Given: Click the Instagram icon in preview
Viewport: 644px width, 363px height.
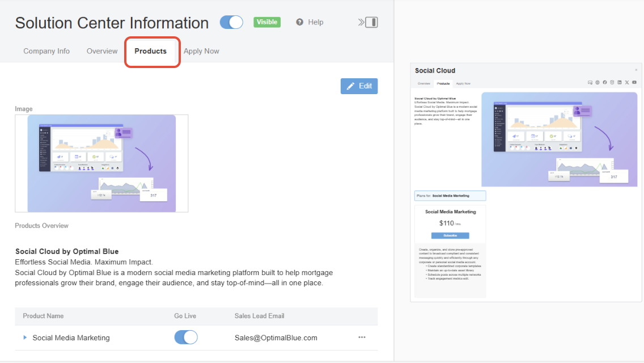Looking at the screenshot, I should (x=612, y=83).
